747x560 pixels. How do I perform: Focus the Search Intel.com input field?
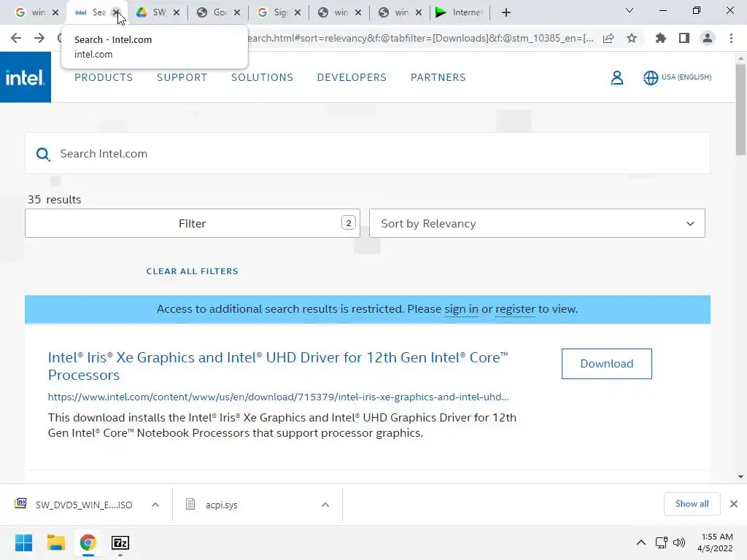(368, 153)
